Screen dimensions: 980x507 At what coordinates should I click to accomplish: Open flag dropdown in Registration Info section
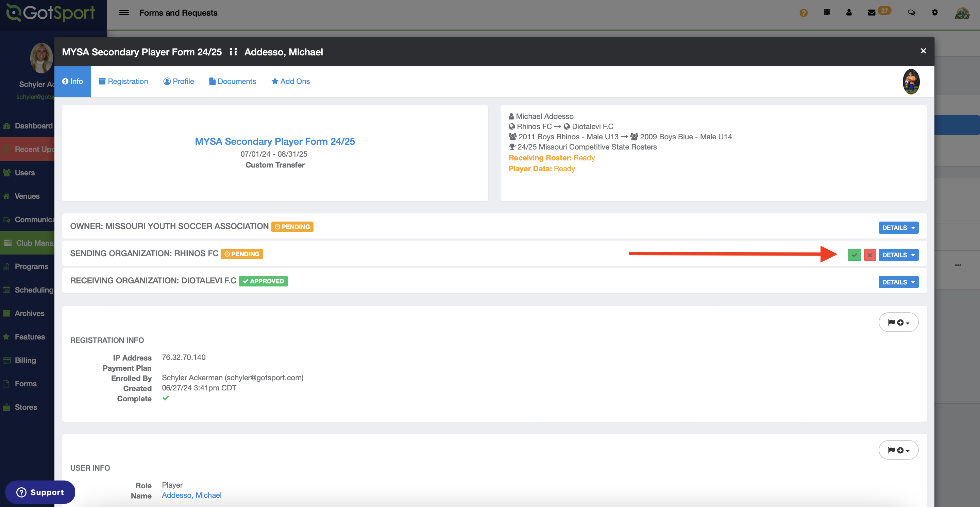pos(898,322)
